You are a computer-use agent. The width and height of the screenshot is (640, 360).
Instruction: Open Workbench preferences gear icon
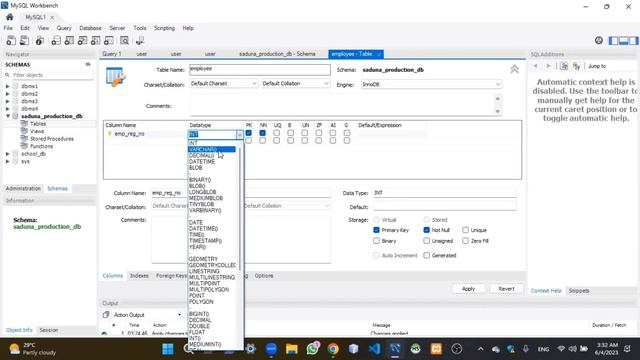(x=599, y=40)
